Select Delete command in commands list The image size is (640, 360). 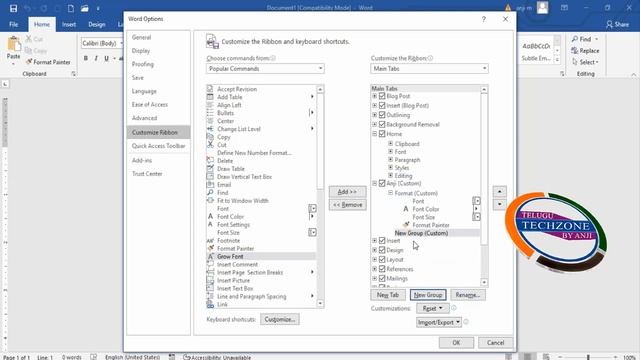pyautogui.click(x=261, y=161)
